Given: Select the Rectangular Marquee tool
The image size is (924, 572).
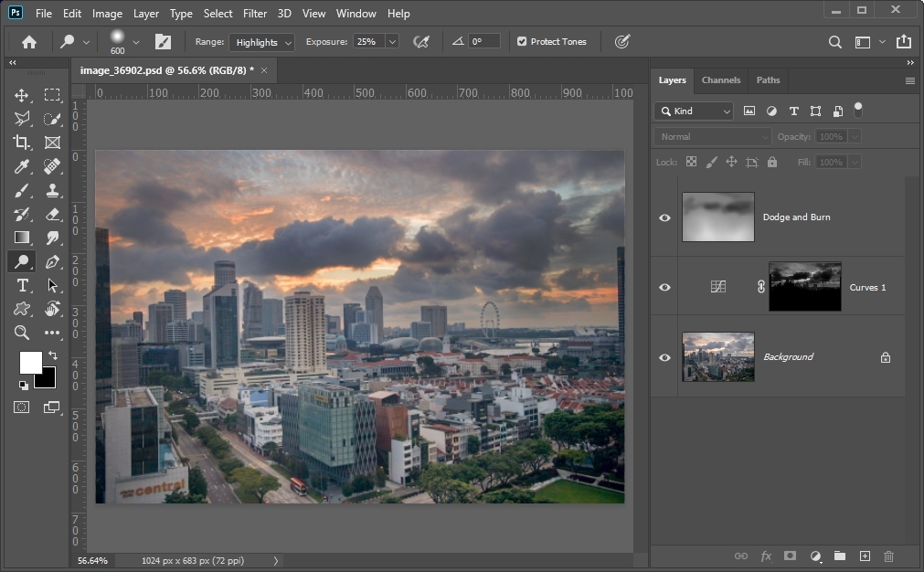Looking at the screenshot, I should click(x=52, y=95).
